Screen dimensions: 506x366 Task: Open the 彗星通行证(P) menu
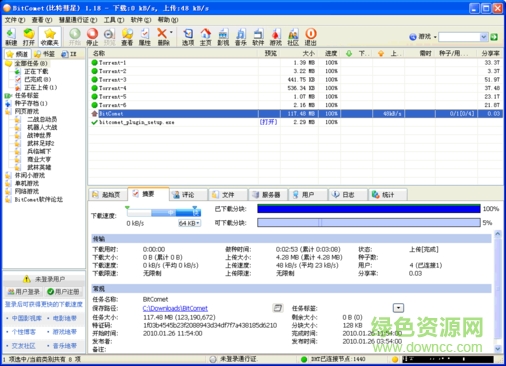tap(78, 20)
